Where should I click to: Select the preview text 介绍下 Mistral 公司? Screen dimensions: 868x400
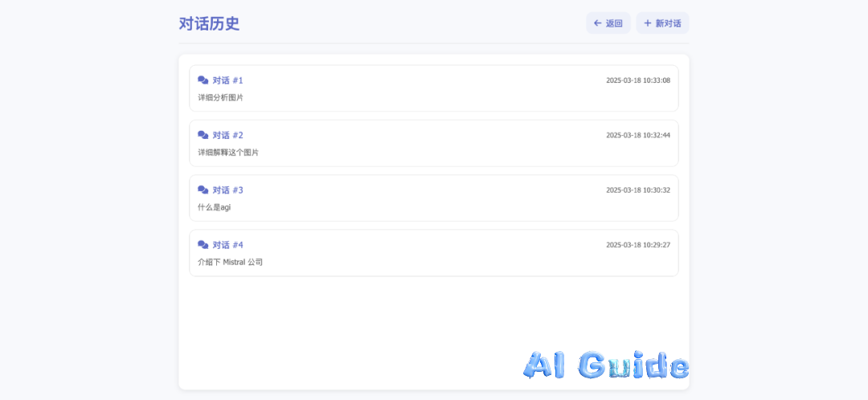coord(231,262)
